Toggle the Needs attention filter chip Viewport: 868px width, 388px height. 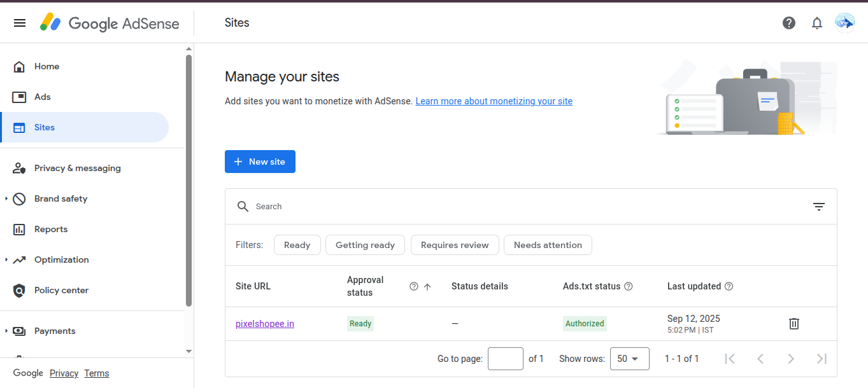point(548,245)
